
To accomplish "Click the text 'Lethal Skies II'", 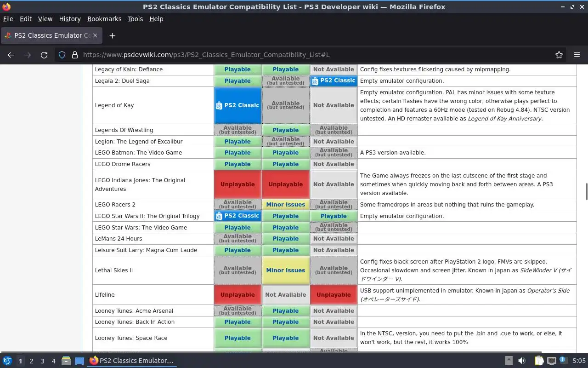I will tap(114, 270).
